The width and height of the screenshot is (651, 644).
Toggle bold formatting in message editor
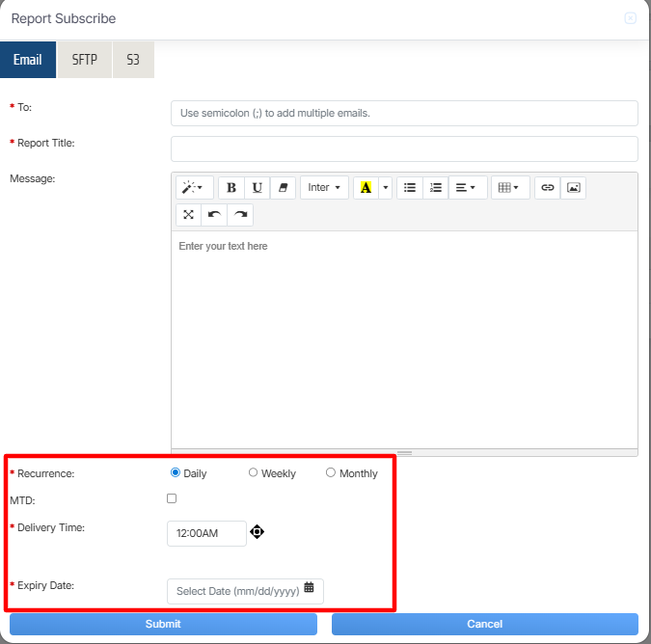coord(231,188)
